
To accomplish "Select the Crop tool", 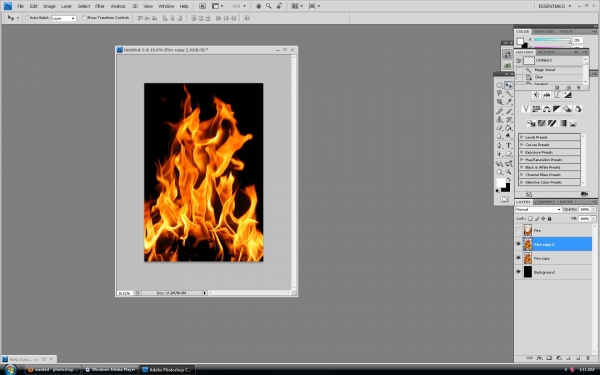I will (499, 102).
